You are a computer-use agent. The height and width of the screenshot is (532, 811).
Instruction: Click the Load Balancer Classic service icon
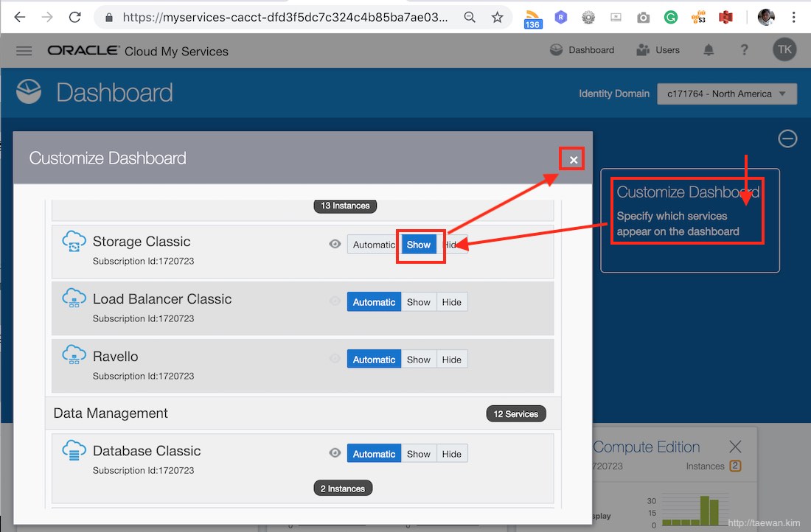coord(74,299)
